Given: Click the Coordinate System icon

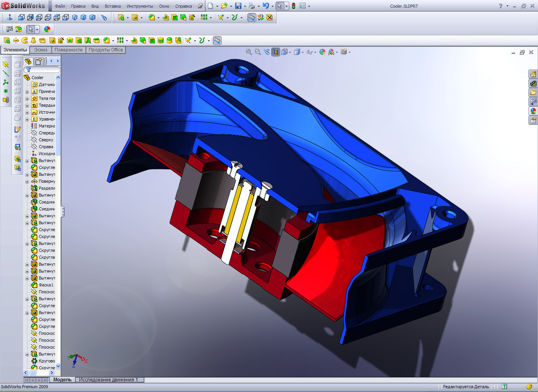Looking at the screenshot, I should tap(5, 82).
